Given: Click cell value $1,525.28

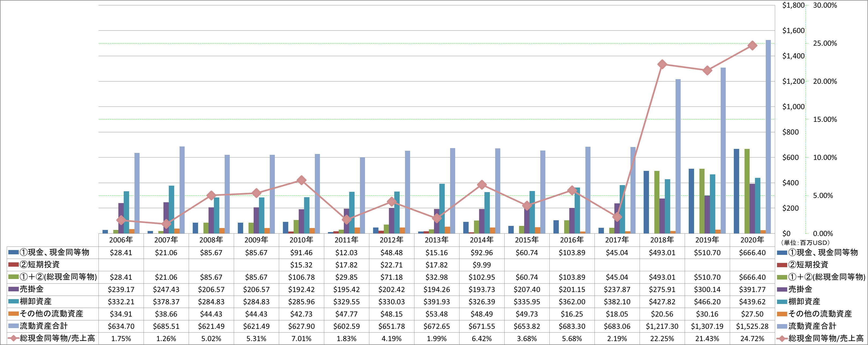Looking at the screenshot, I should click(752, 326).
